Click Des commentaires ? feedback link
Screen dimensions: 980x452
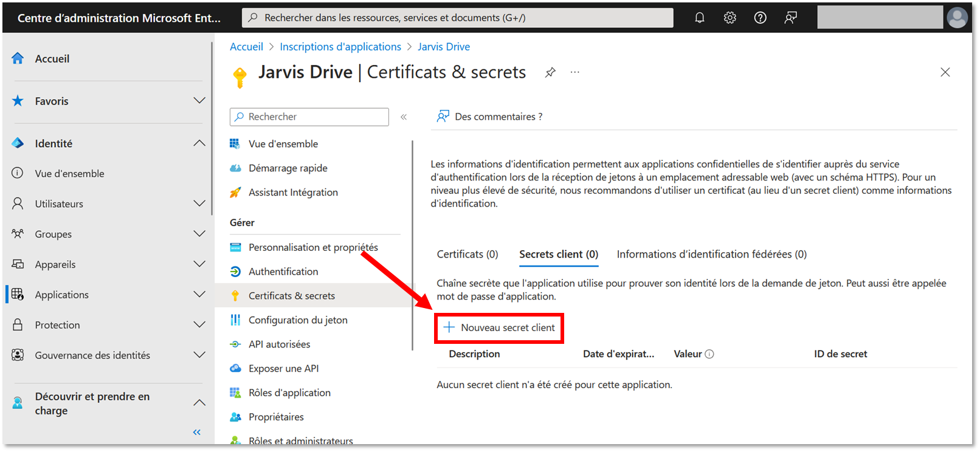pyautogui.click(x=490, y=117)
